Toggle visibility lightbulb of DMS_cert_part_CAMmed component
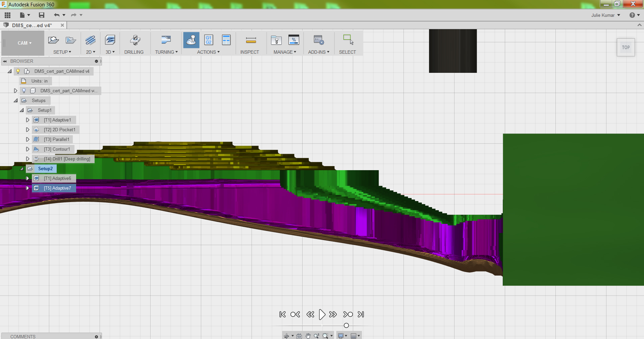This screenshot has height=339, width=644. [x=24, y=91]
